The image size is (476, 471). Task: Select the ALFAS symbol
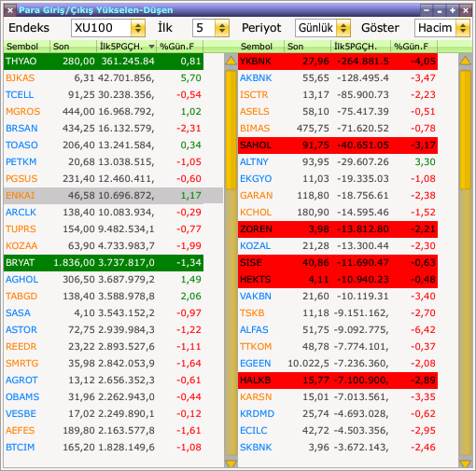tap(254, 330)
